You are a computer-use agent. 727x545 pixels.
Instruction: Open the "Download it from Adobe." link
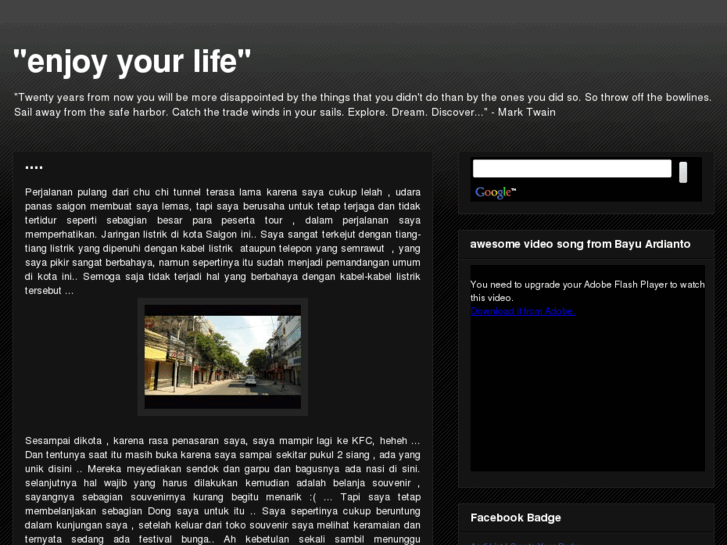tap(523, 311)
